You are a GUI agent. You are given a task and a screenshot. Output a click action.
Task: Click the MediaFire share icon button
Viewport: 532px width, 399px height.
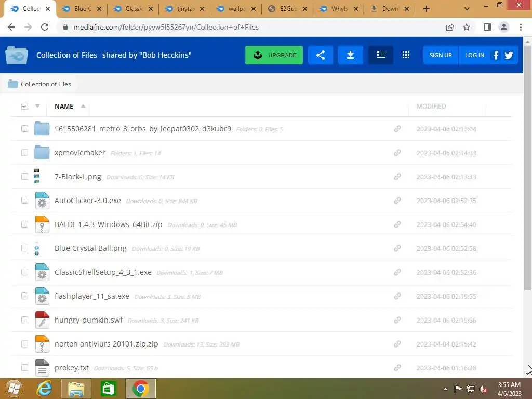coord(320,55)
